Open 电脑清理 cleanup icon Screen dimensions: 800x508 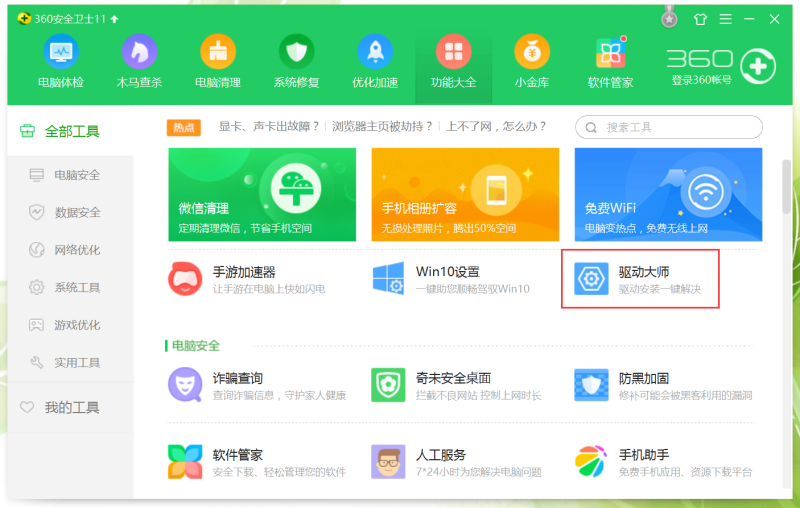click(x=218, y=52)
